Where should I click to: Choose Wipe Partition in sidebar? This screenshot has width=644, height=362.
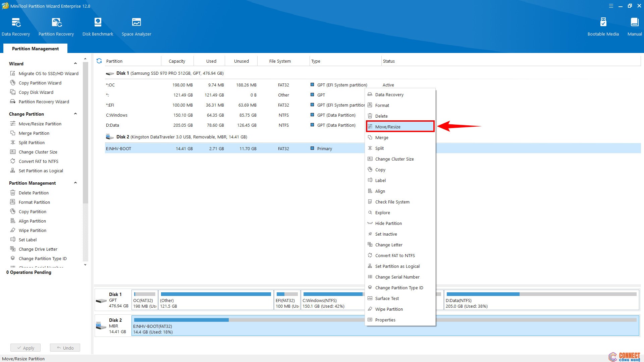pyautogui.click(x=28, y=230)
